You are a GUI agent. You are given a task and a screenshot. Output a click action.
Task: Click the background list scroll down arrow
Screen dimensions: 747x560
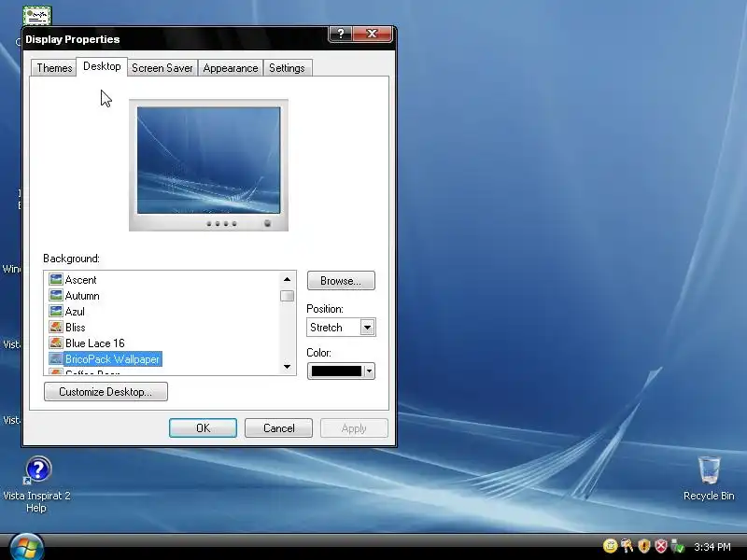pos(287,366)
